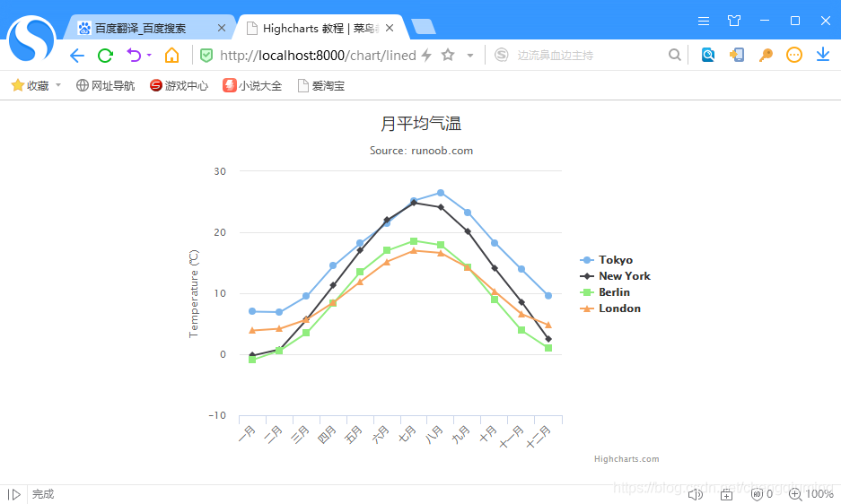The image size is (841, 504).
Task: Click the search magnifier in the search box
Action: (675, 56)
